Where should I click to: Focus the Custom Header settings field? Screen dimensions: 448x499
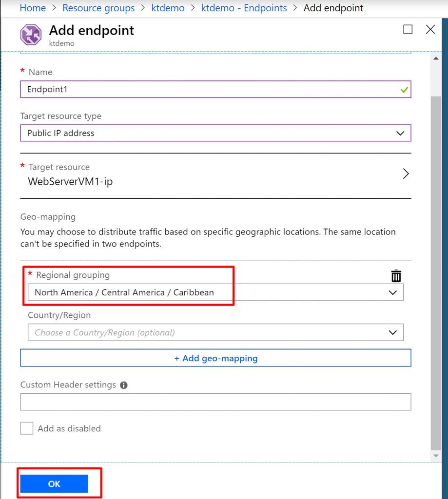tap(215, 402)
